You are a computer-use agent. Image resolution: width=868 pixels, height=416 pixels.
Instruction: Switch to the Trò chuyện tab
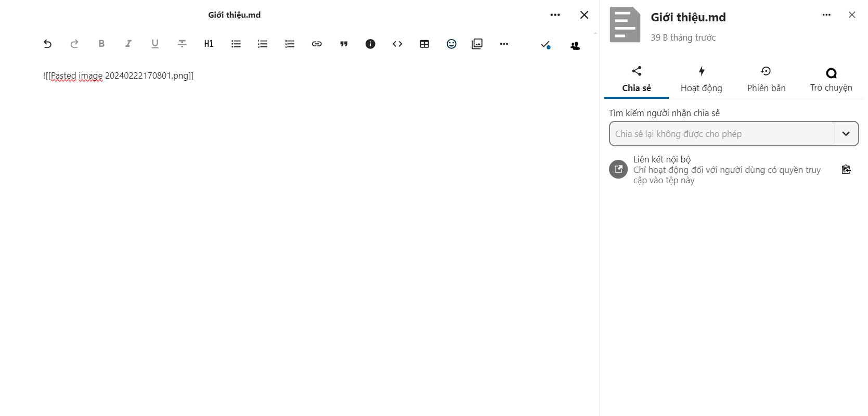(x=831, y=80)
